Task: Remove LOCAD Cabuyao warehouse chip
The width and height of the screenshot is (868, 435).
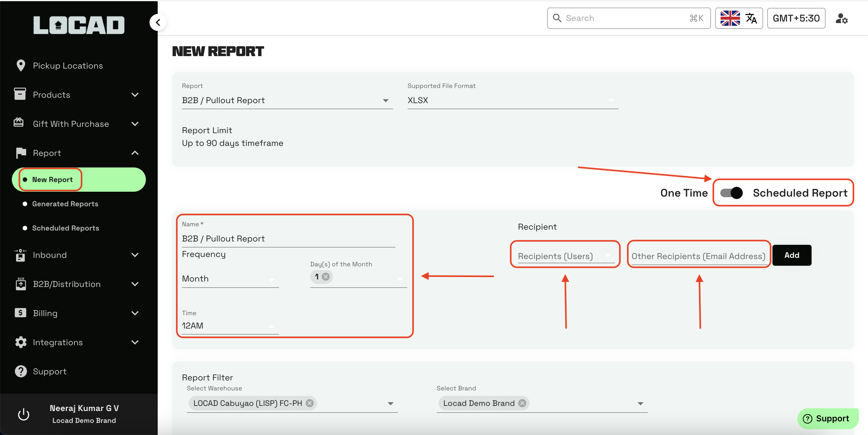Action: click(x=309, y=403)
